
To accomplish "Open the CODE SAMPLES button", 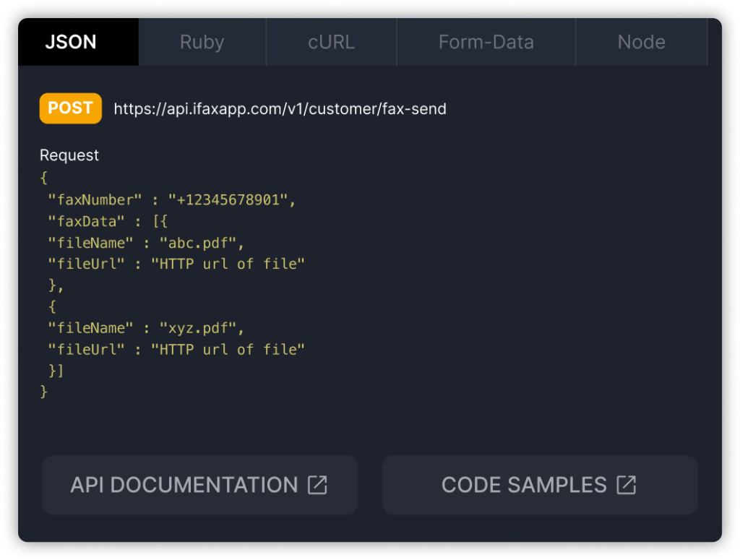I will (540, 485).
